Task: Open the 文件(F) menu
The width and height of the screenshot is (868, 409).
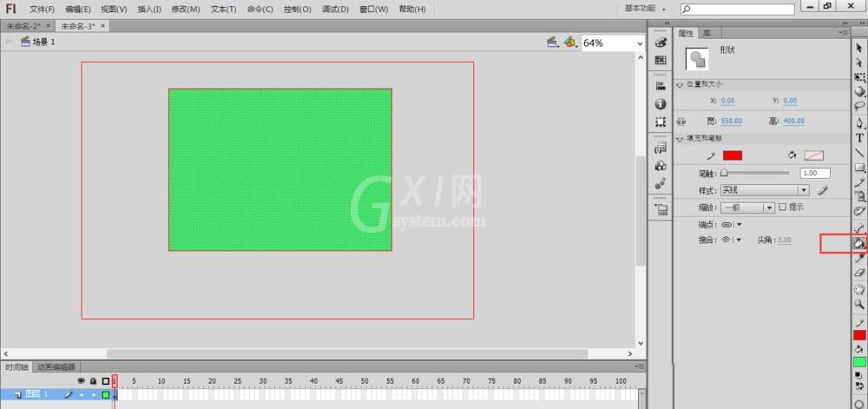Action: (x=42, y=10)
